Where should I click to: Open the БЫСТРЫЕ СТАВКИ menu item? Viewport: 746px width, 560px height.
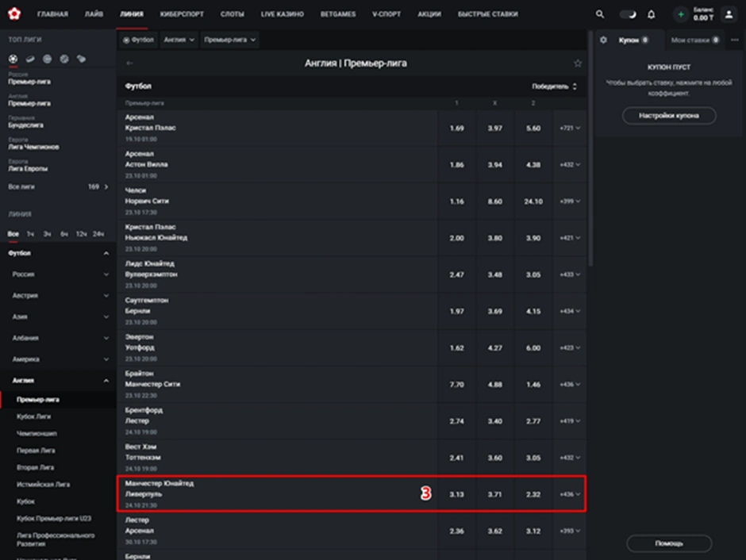(x=487, y=14)
